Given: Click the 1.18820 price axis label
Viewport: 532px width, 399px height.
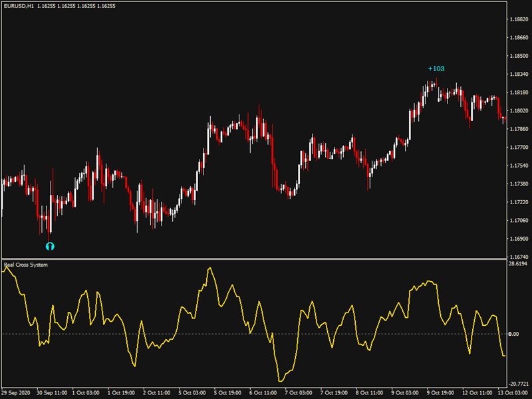Looking at the screenshot, I should pyautogui.click(x=517, y=19).
